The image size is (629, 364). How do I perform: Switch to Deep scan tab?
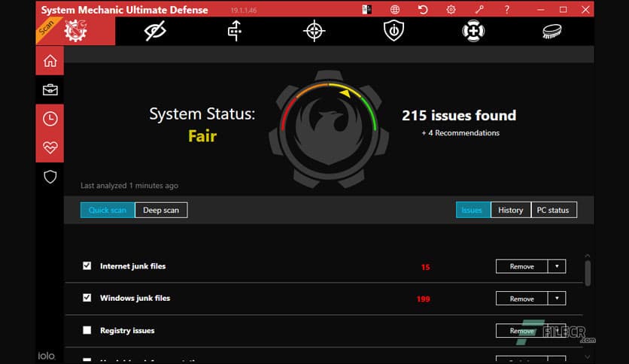[x=161, y=210]
